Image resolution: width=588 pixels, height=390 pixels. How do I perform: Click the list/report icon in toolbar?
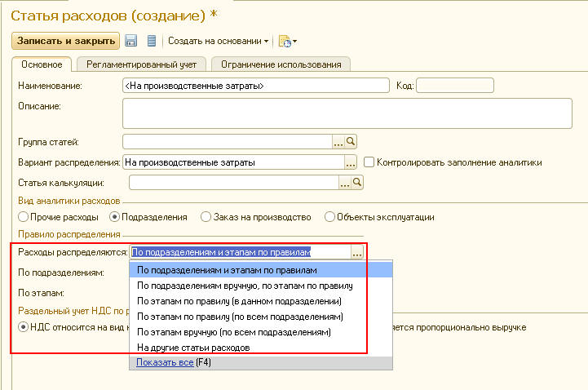tap(152, 41)
